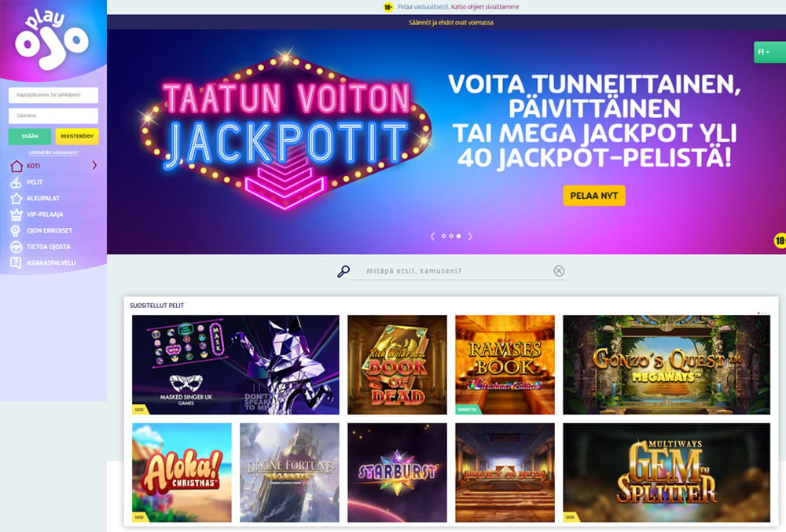786x532 pixels.
Task: Expand the Koti menu chevron
Action: tap(94, 165)
